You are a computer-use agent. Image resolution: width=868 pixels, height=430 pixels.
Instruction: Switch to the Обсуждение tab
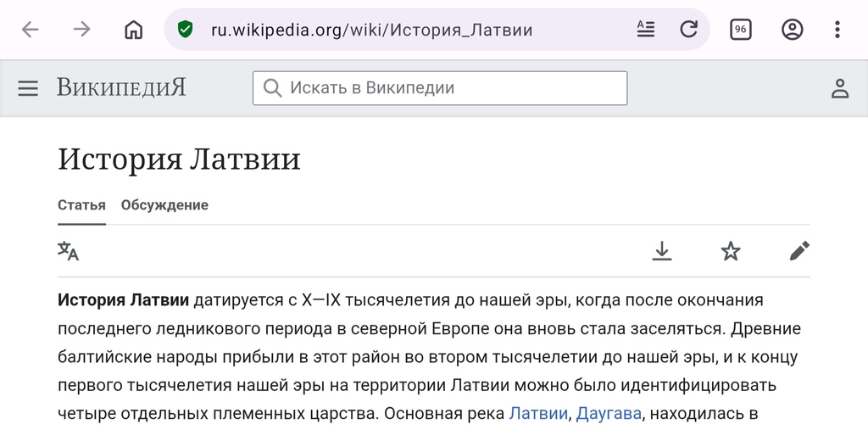coord(165,205)
